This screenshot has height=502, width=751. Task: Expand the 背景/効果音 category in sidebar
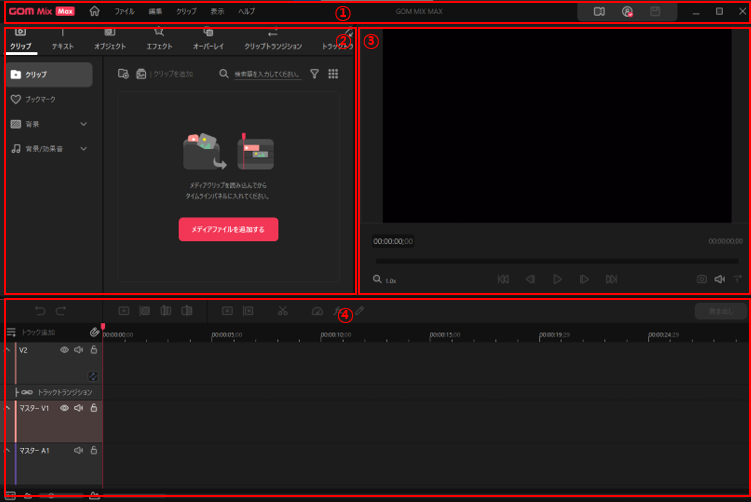[x=83, y=149]
